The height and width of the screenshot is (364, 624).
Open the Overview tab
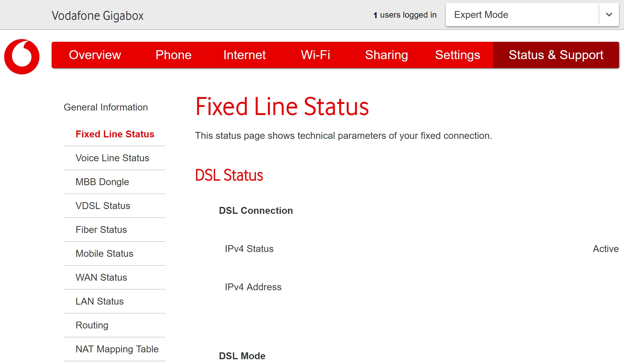pos(95,55)
